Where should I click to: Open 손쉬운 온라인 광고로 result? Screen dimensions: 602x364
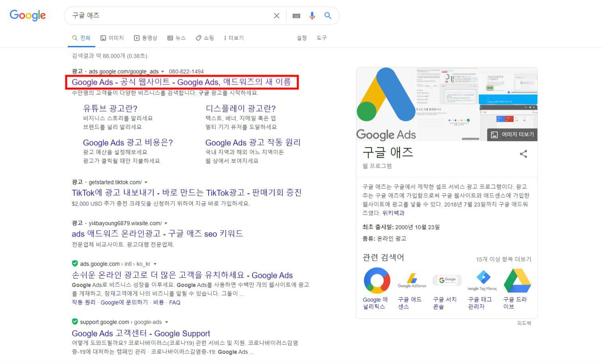click(x=182, y=275)
